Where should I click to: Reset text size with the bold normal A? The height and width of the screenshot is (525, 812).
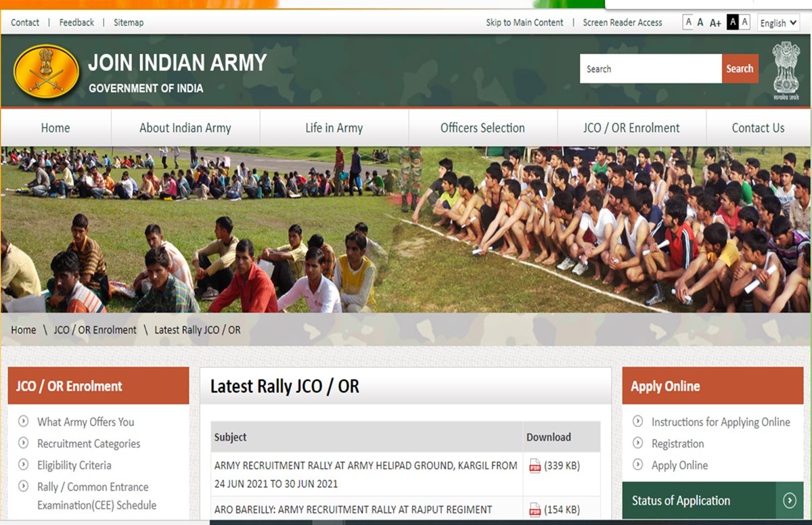pos(700,22)
